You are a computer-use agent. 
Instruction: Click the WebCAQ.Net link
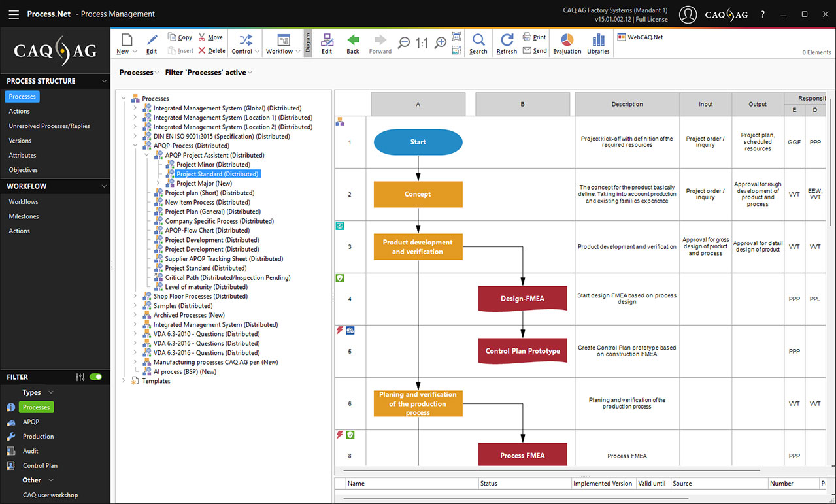tap(644, 37)
